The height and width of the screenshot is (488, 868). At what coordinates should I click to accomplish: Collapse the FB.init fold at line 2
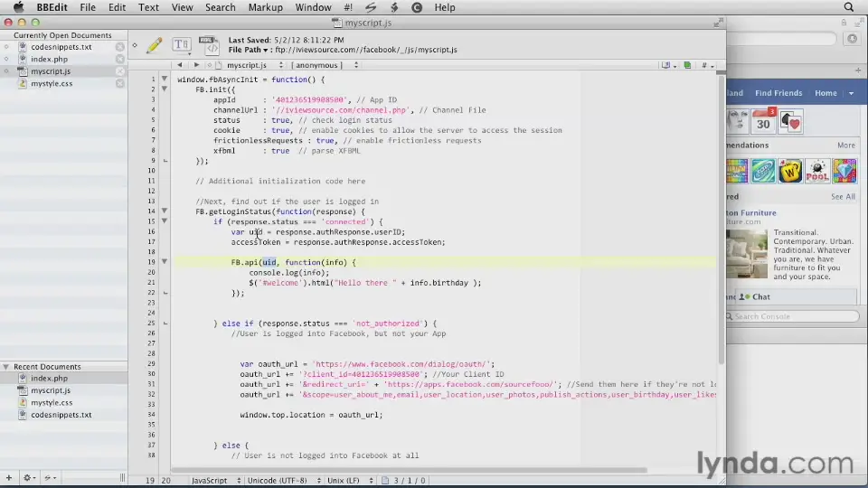pyautogui.click(x=165, y=89)
